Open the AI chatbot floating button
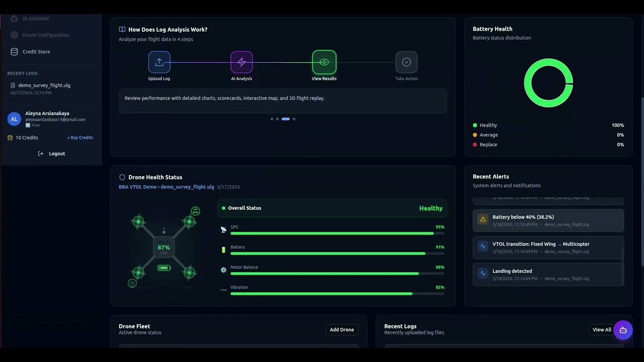This screenshot has width=644, height=362. pos(623,330)
